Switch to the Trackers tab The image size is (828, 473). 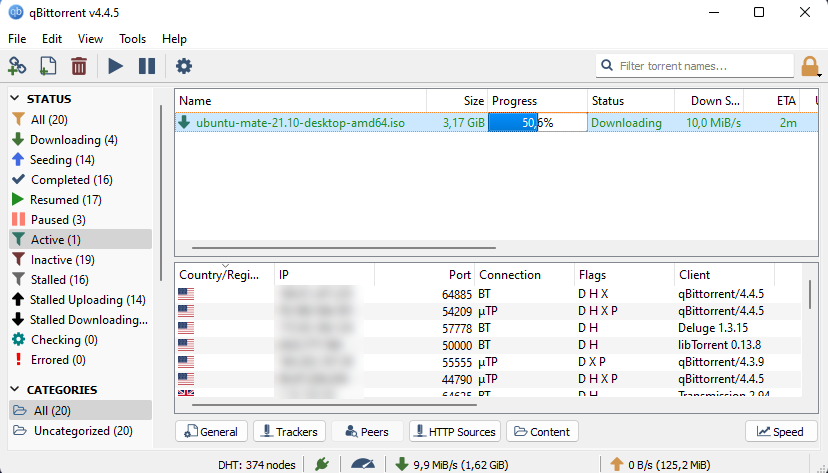289,431
